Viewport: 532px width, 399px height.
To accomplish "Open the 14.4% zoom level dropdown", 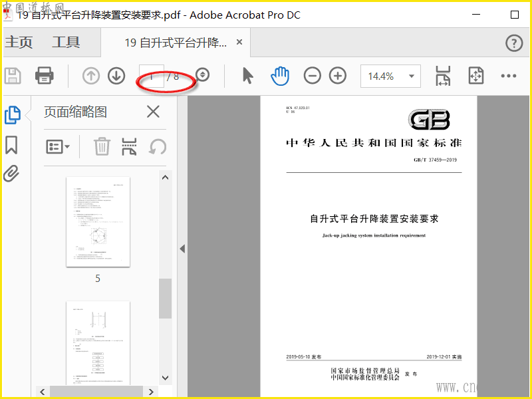I will tap(390, 76).
